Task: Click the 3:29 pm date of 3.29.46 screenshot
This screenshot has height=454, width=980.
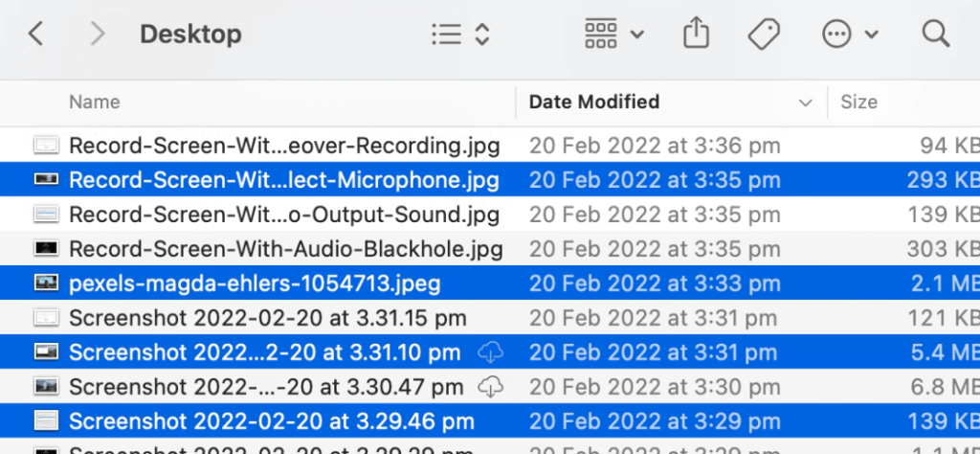Action: (x=655, y=420)
